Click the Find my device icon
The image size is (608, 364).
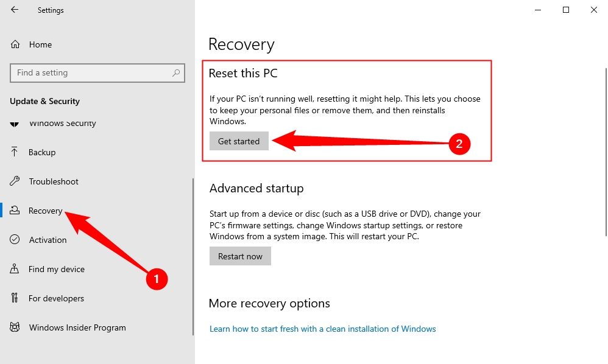click(15, 269)
